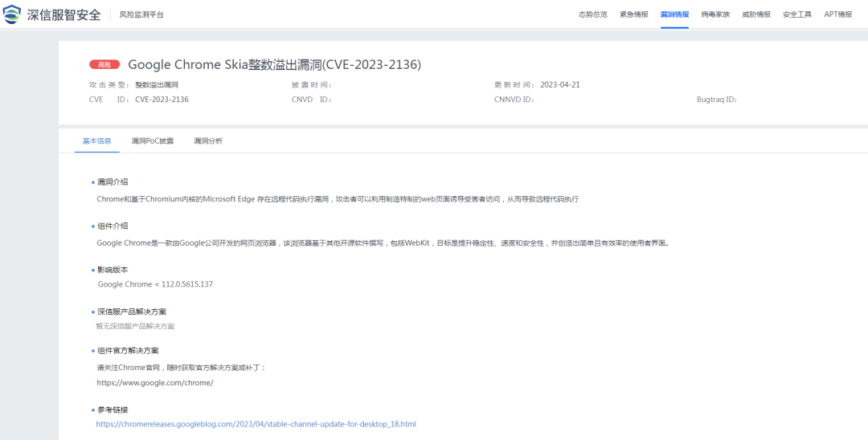
Task: Click the Chrome和基于Chromium内核 description paragraph
Action: pyautogui.click(x=338, y=199)
